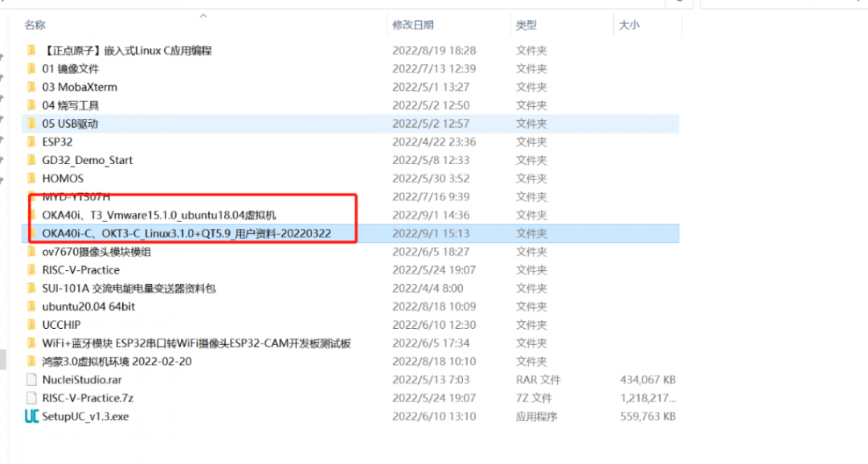Click 7Z 文件 type cell
The image size is (868, 464).
coord(534,398)
